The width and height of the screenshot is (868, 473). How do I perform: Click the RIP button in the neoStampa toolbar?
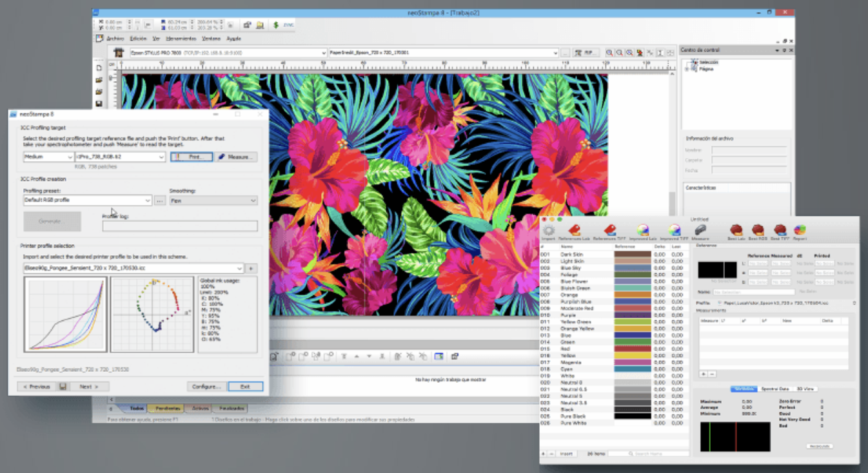point(585,52)
